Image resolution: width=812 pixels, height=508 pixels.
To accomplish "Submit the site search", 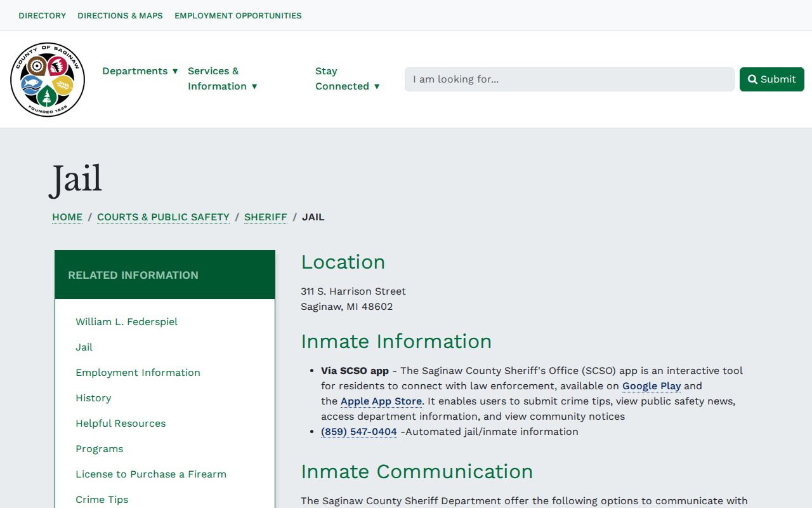I will pyautogui.click(x=772, y=79).
